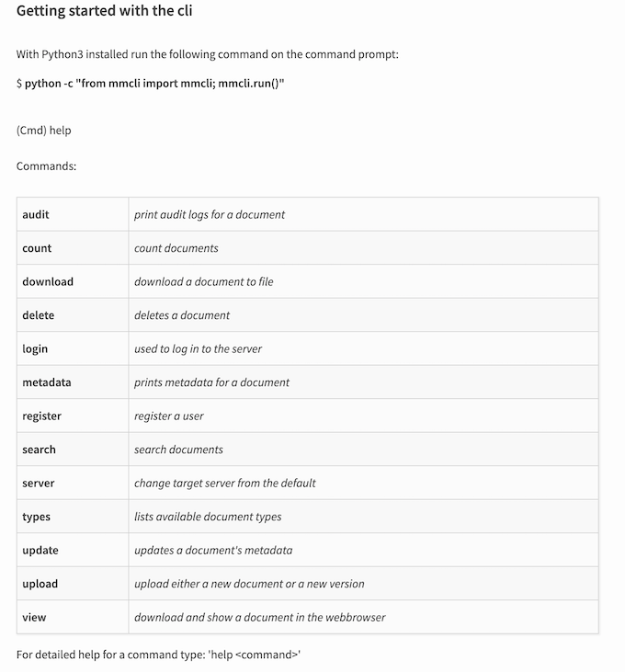Click the 'Getting started with the cli' heading
The height and width of the screenshot is (672, 625).
click(x=104, y=11)
